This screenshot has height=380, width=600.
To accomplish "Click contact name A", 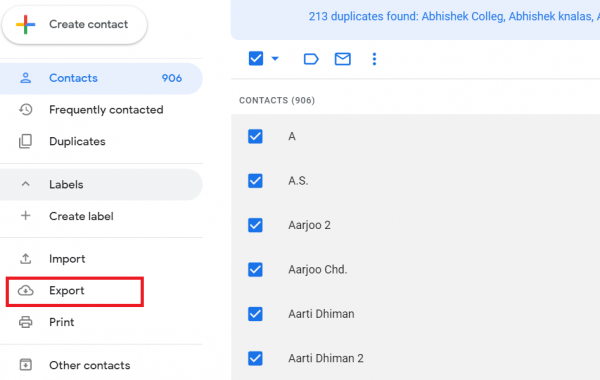I will click(292, 137).
